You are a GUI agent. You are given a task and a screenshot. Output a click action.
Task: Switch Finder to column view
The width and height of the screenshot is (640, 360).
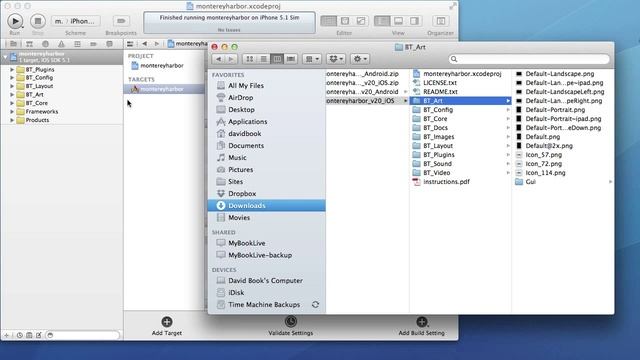coord(277,59)
